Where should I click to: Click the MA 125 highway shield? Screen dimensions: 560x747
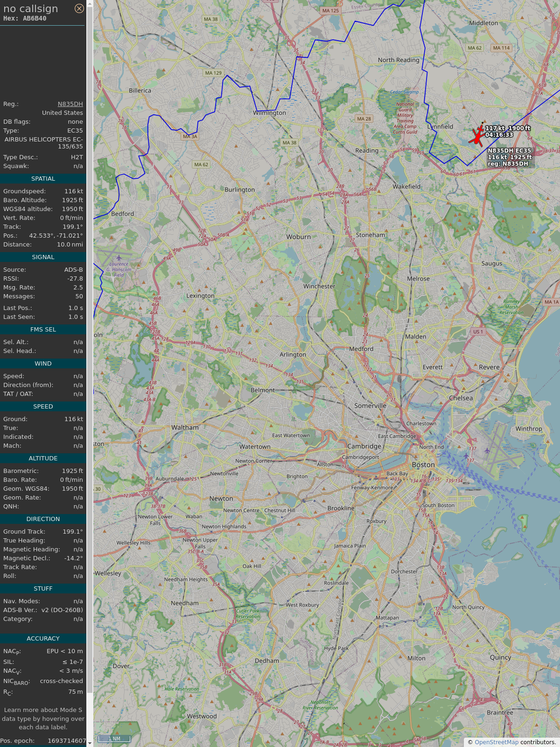(x=330, y=11)
